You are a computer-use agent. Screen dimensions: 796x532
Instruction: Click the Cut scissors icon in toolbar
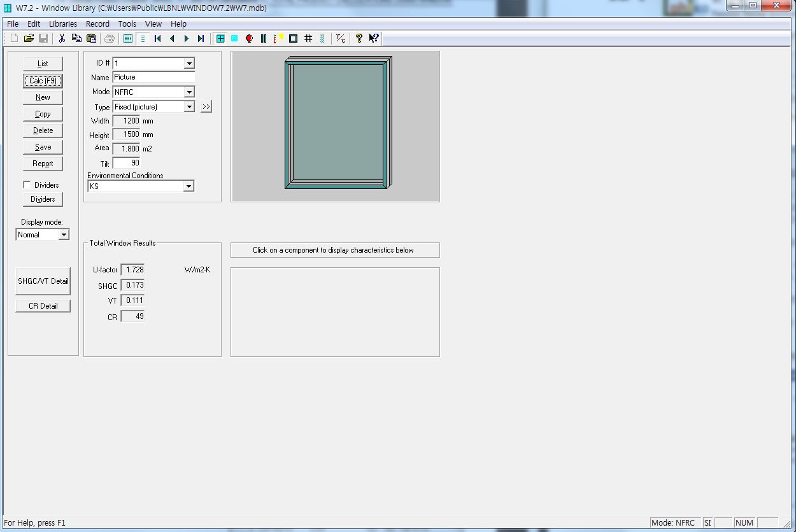point(62,39)
